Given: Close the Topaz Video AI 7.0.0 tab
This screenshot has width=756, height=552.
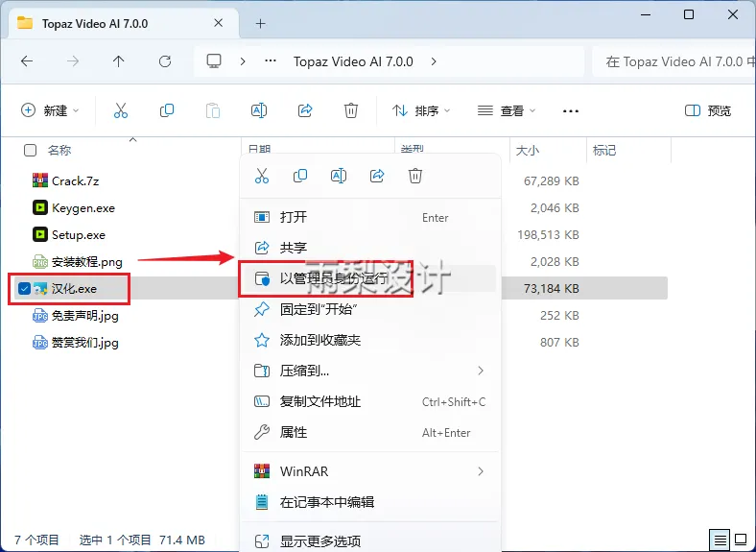Looking at the screenshot, I should (218, 23).
